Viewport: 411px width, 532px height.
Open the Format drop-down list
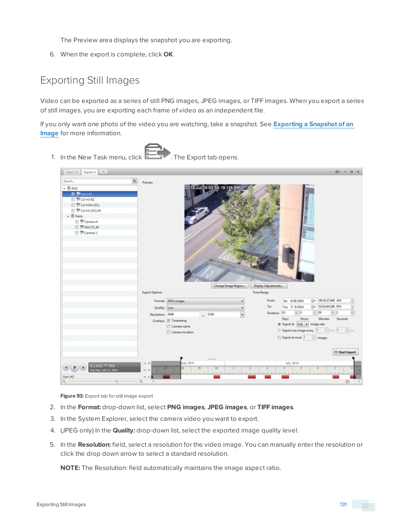point(205,301)
